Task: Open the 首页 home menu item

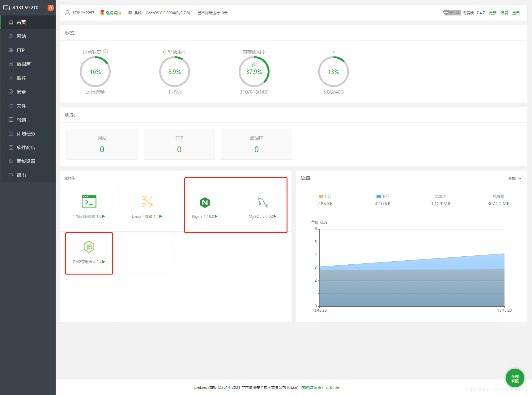Action: click(28, 22)
